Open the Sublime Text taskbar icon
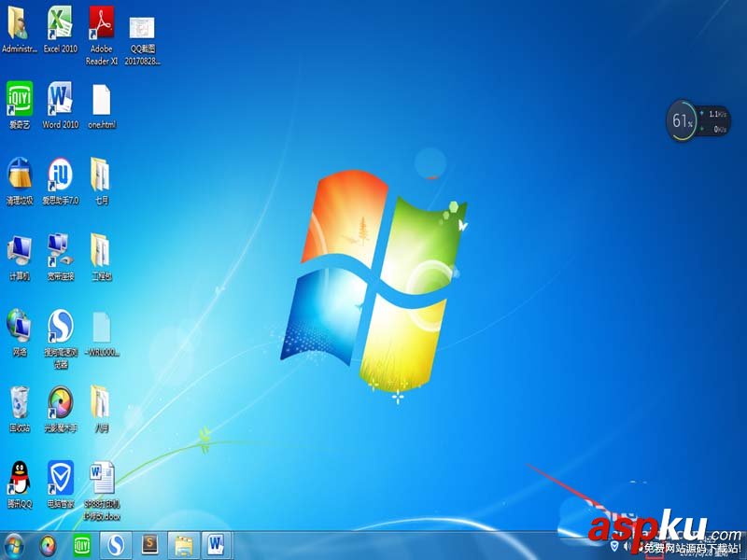 pos(149,546)
